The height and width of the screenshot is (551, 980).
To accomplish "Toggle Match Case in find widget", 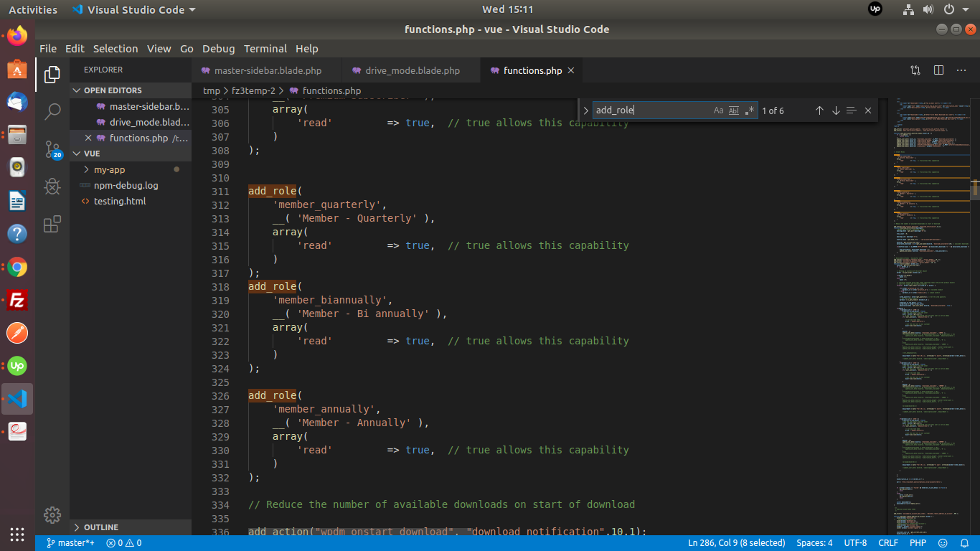I will pos(718,110).
